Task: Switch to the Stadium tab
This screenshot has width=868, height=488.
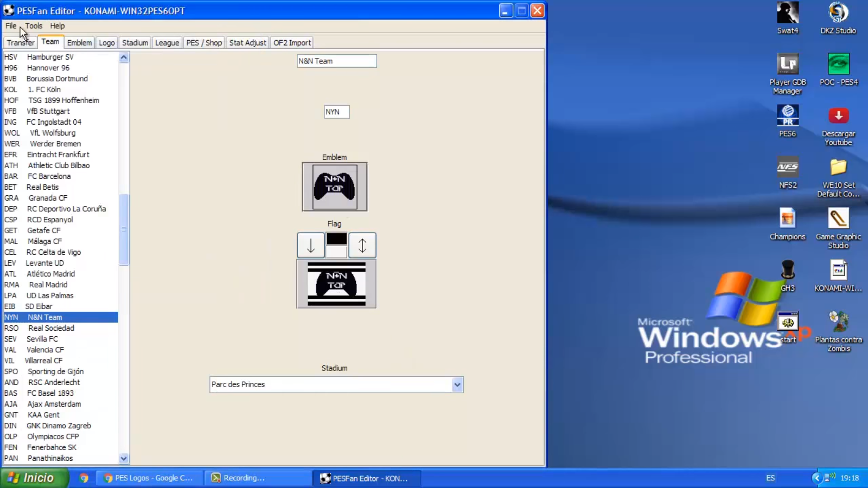Action: point(135,42)
